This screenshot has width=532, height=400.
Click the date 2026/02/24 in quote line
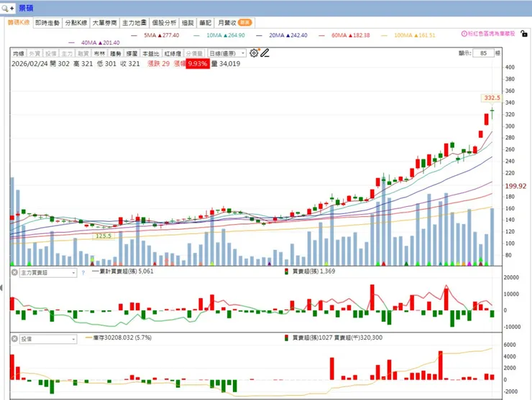[29, 64]
